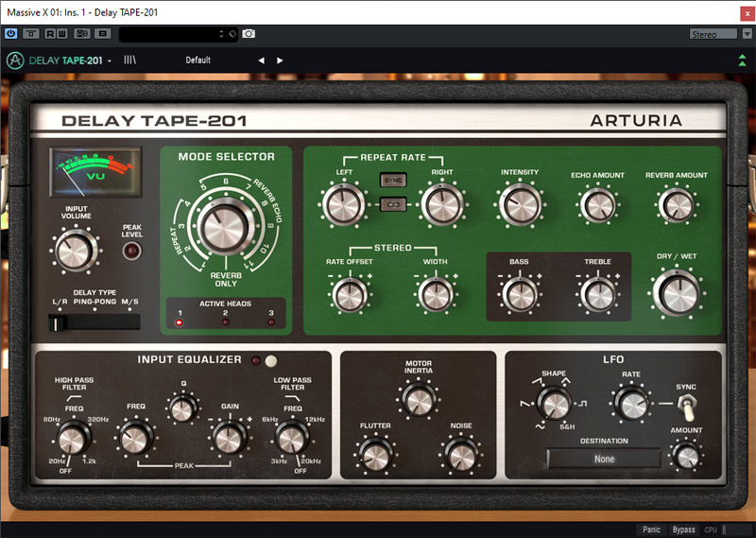Open the preset library browser icon
The width and height of the screenshot is (756, 538).
(x=129, y=61)
